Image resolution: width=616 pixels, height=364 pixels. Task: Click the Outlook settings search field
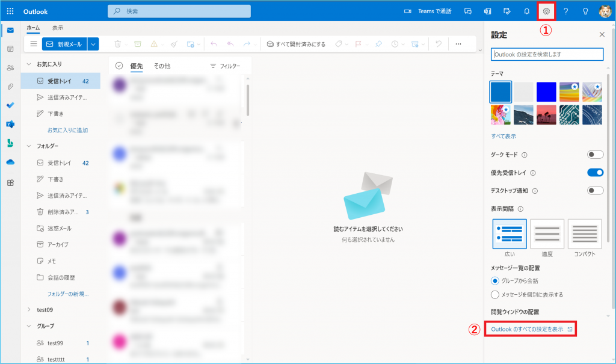547,54
